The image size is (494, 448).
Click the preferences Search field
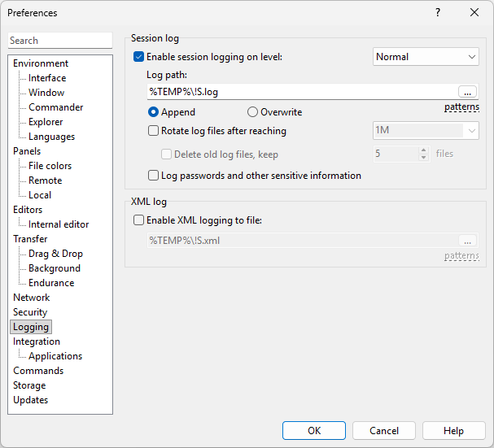click(x=60, y=41)
